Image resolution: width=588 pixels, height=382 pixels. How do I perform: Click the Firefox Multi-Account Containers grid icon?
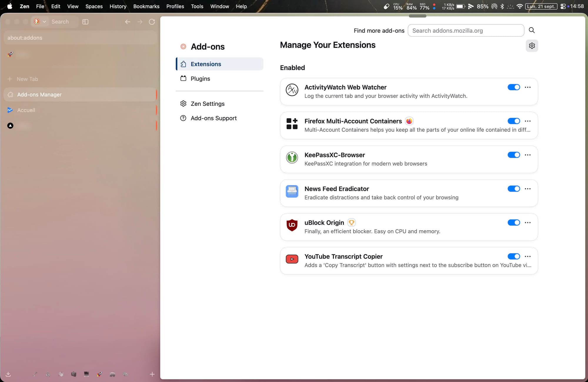[x=292, y=124]
